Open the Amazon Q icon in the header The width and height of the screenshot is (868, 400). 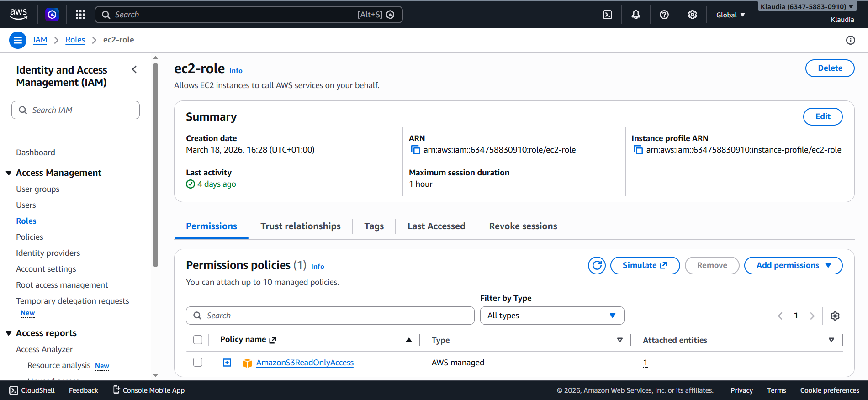tap(52, 15)
